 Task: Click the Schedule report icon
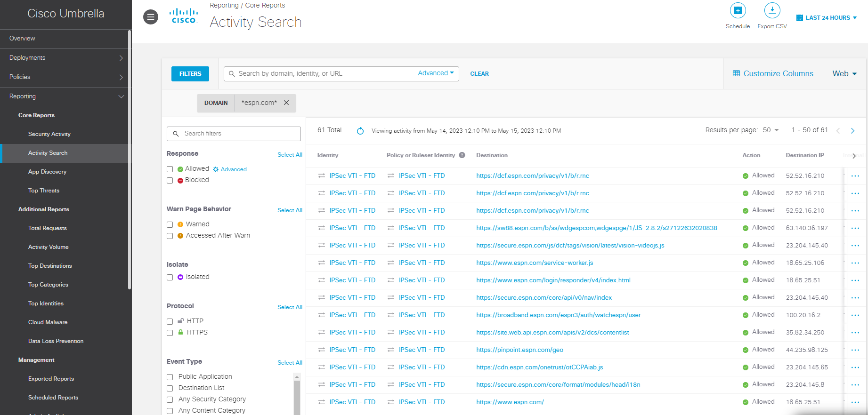738,10
